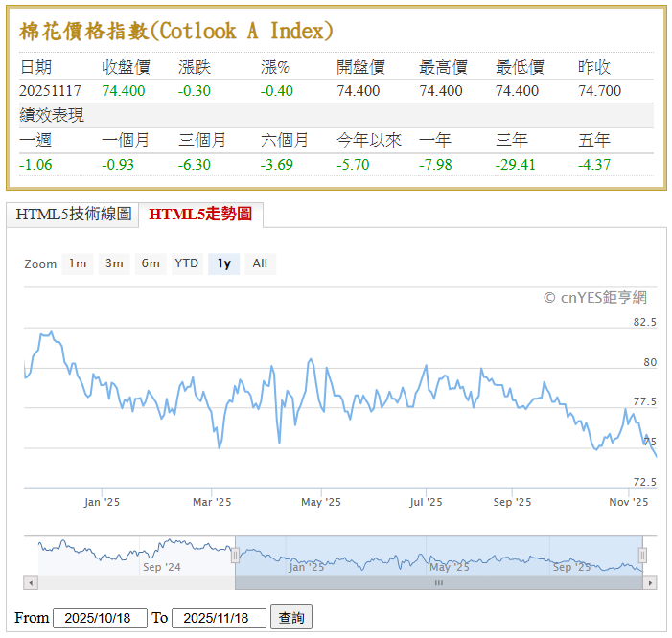Show All data in the chart

tap(260, 263)
